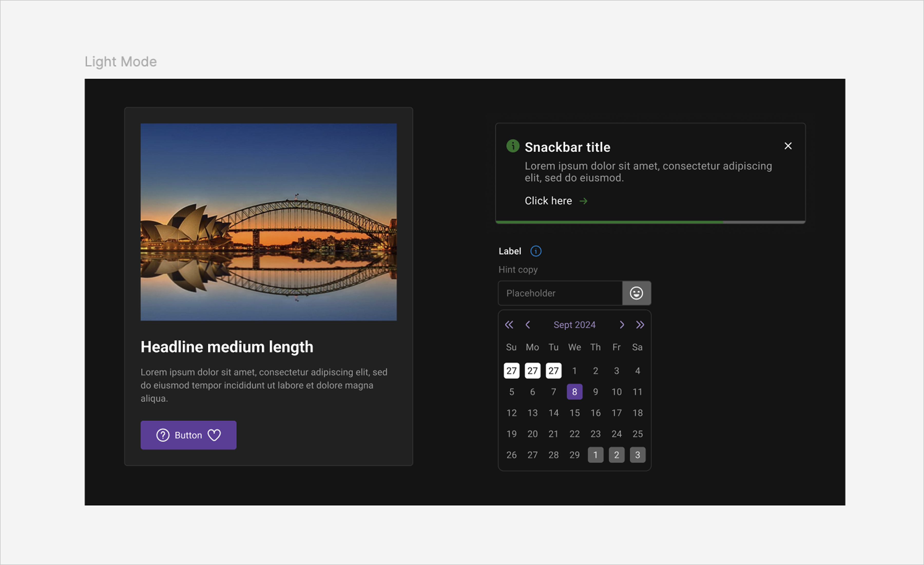Choose date 22 in the calendar
The height and width of the screenshot is (565, 924).
(574, 434)
